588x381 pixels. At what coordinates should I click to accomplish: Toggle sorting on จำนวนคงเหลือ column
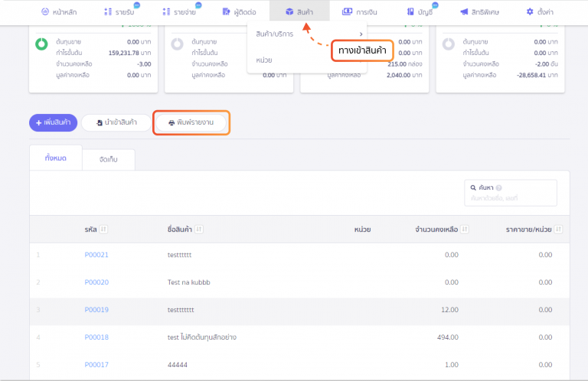point(465,230)
